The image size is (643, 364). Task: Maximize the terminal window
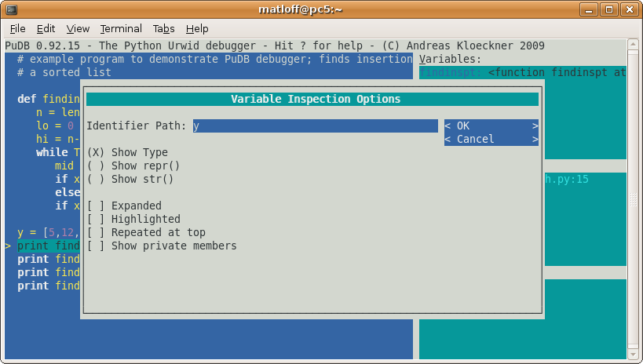click(609, 9)
